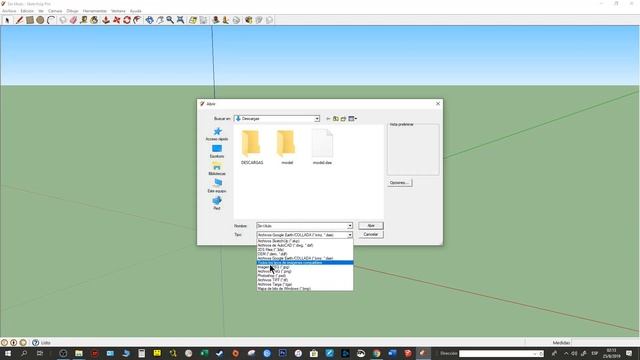This screenshot has width=640, height=360.
Task: Open the 3D Warehouse get models icon
Action: tap(248, 20)
